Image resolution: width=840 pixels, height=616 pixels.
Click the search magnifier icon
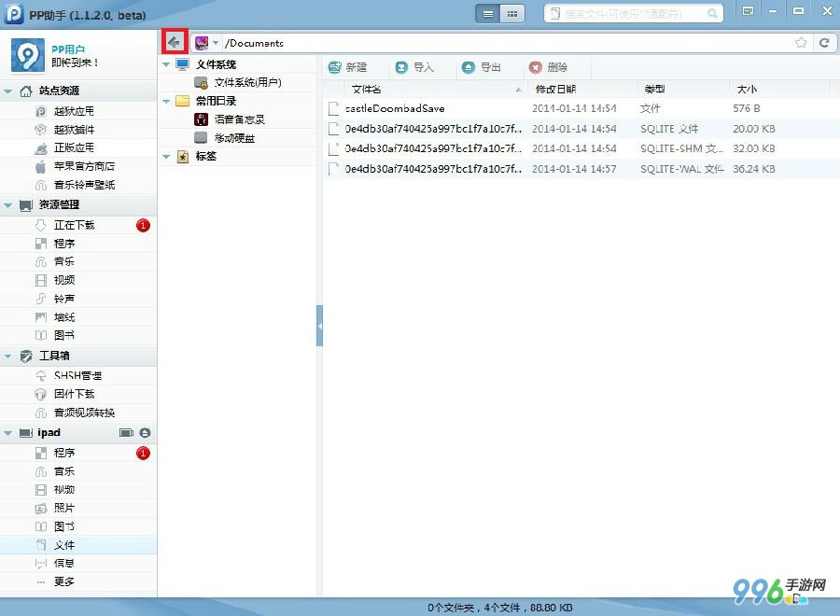[712, 13]
